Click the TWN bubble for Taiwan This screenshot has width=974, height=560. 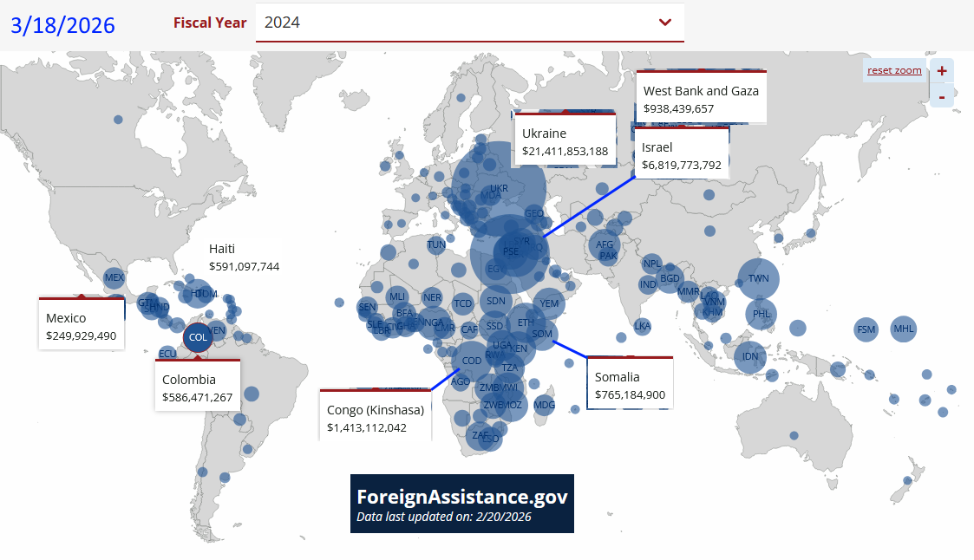tap(758, 279)
